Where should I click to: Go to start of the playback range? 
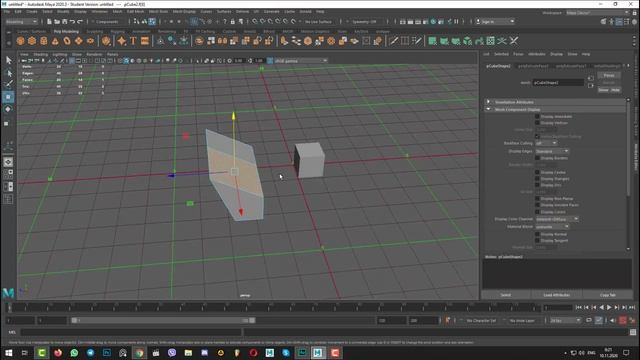[579, 307]
